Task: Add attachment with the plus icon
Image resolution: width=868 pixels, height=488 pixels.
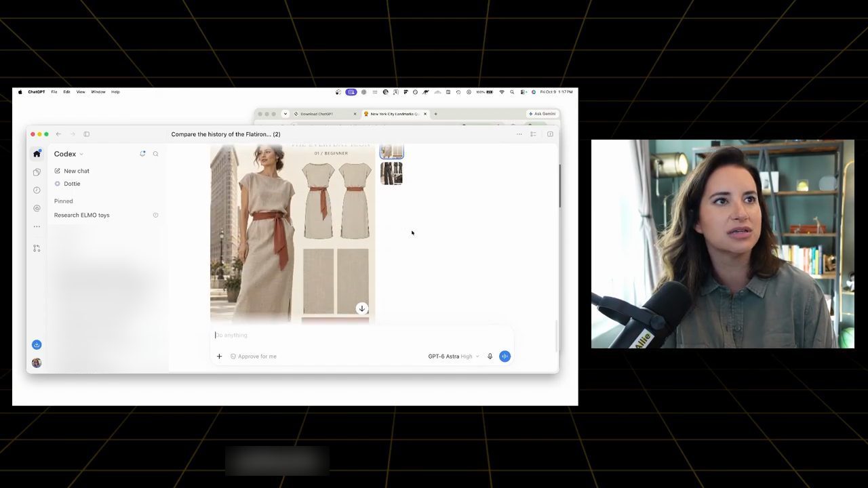Action: 219,356
